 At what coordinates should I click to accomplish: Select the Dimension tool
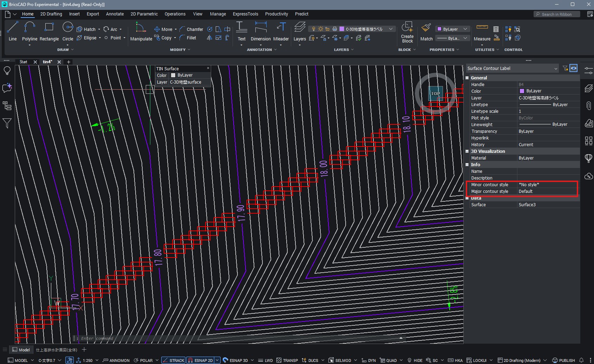coord(261,31)
